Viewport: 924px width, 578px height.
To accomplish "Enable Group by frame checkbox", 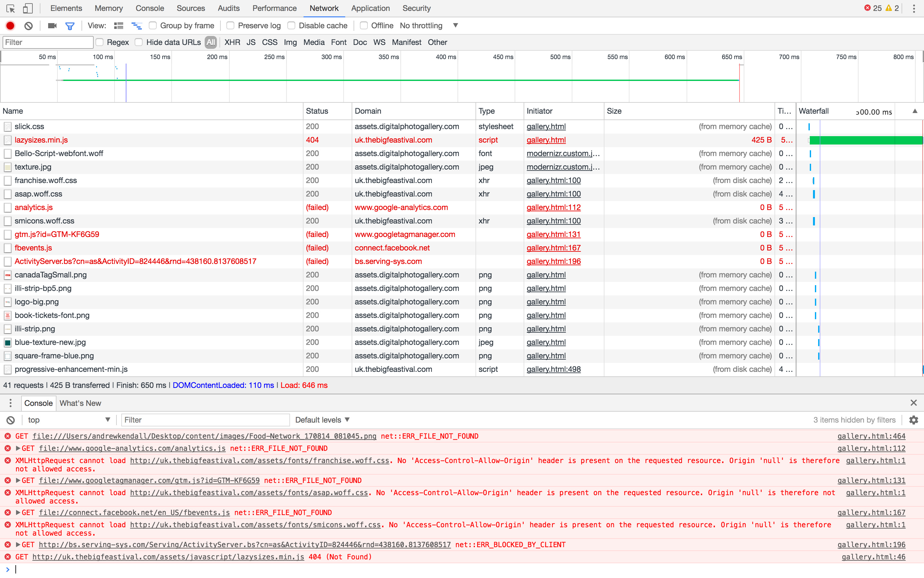I will pyautogui.click(x=153, y=26).
